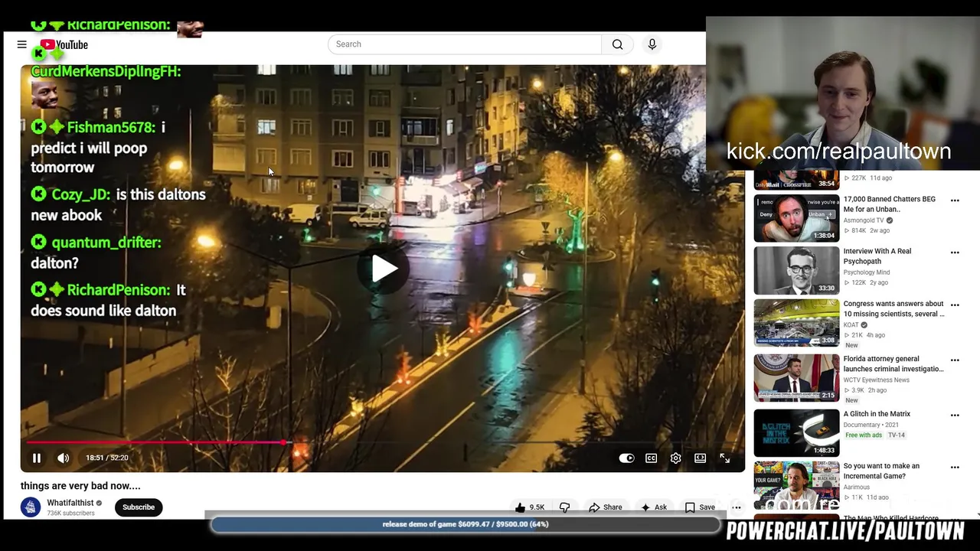The width and height of the screenshot is (980, 551).
Task: Click CurdMerkensDiplIngFH chat username
Action: click(106, 71)
